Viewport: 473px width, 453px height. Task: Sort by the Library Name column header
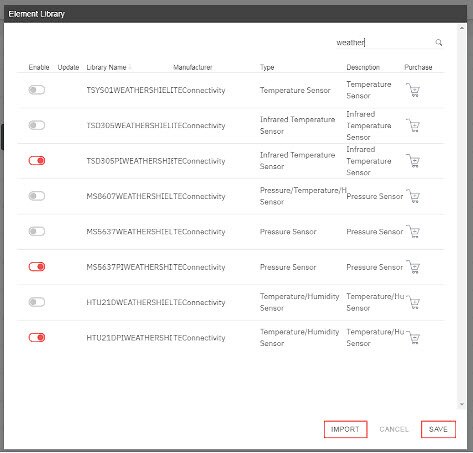click(x=106, y=67)
